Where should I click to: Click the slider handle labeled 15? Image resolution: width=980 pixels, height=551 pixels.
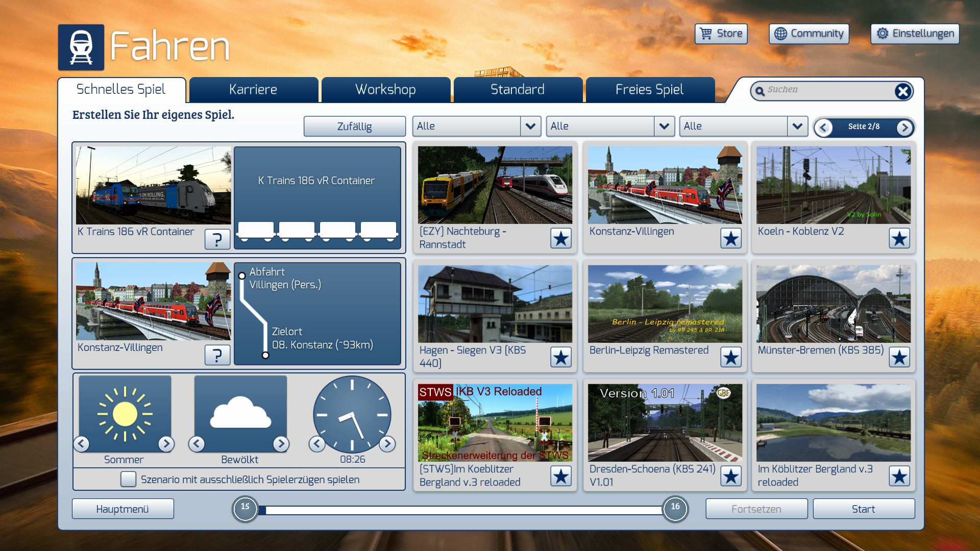(x=245, y=509)
